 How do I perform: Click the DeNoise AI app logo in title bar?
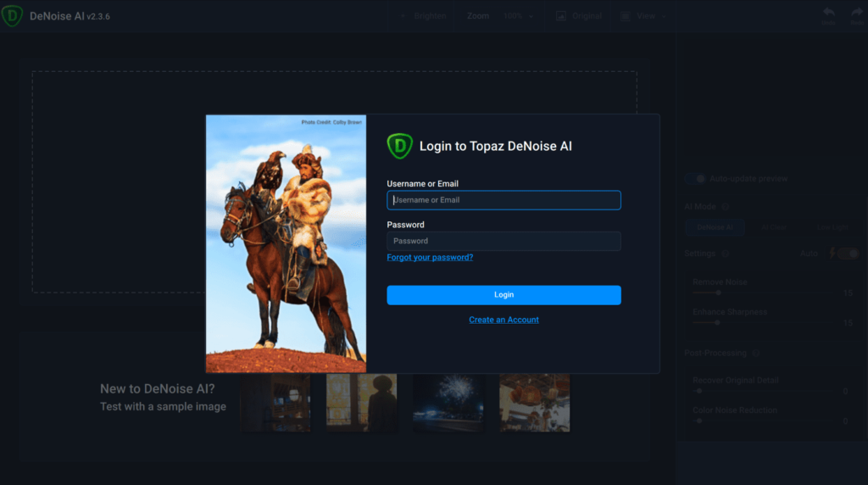pos(12,15)
